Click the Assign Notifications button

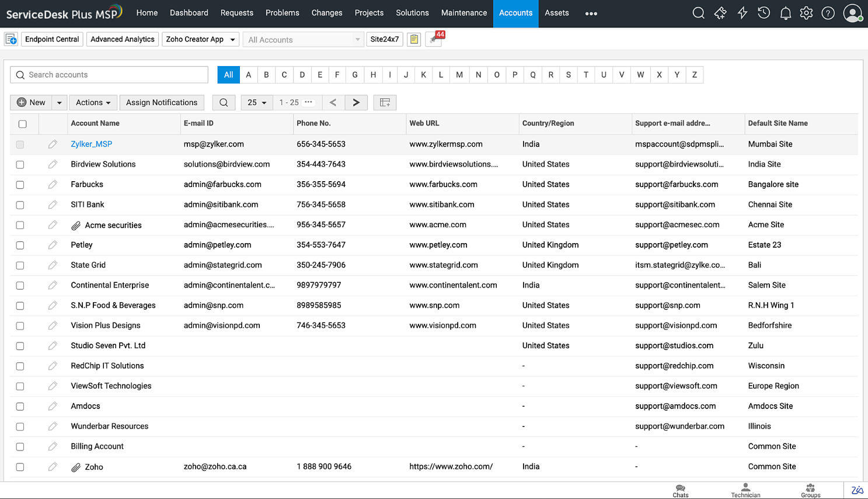pyautogui.click(x=162, y=102)
